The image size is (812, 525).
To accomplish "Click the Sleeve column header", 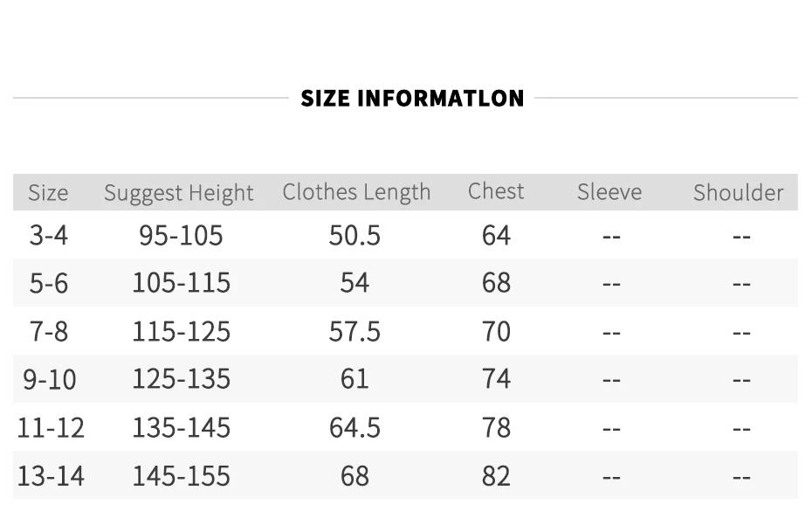I will pyautogui.click(x=609, y=192).
